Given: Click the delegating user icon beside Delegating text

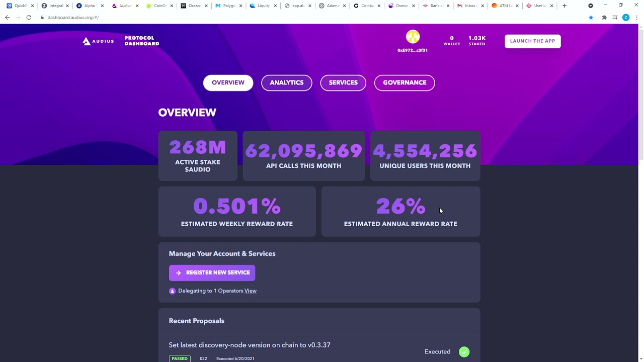Looking at the screenshot, I should click(x=172, y=291).
